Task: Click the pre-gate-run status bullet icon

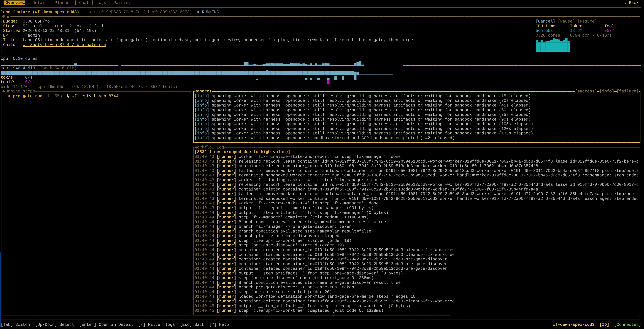Action: (x=9, y=96)
